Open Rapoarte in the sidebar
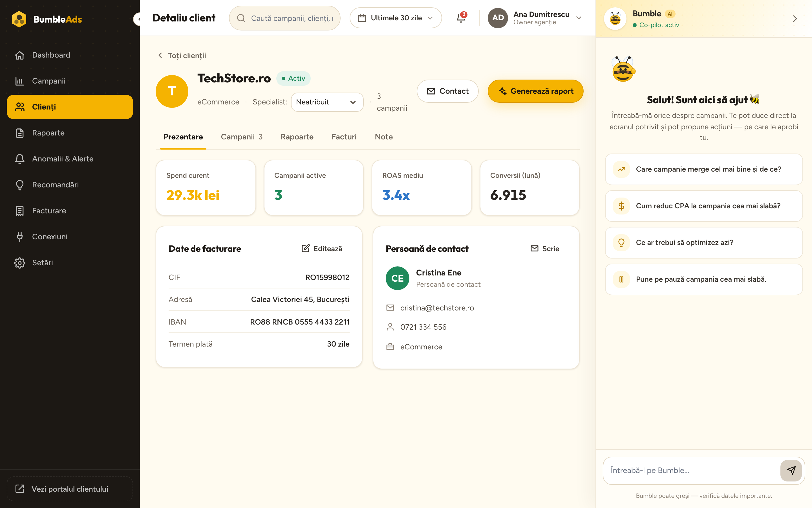This screenshot has height=508, width=812. pos(70,133)
